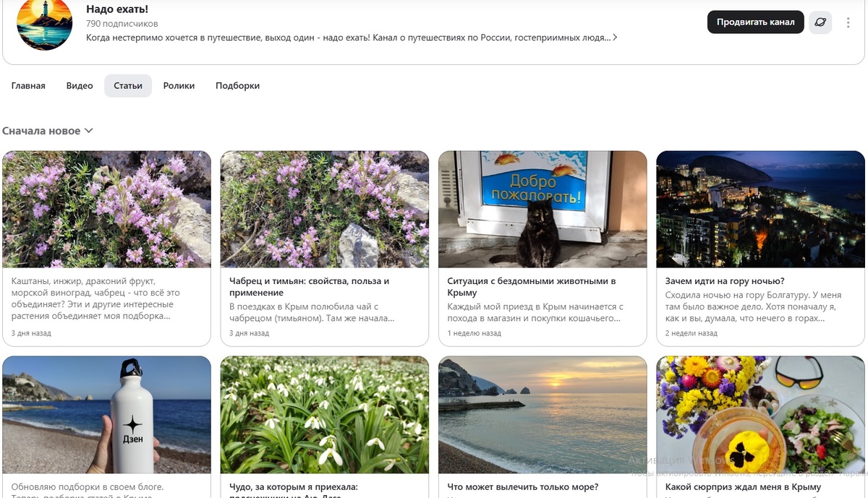Open the three-dot channel options menu
The width and height of the screenshot is (868, 498).
848,22
